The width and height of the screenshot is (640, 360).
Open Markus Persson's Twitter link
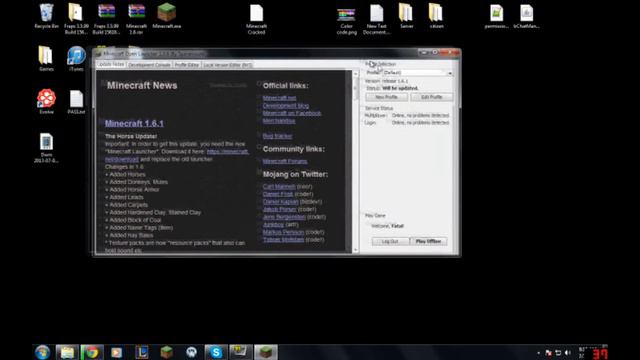283,232
